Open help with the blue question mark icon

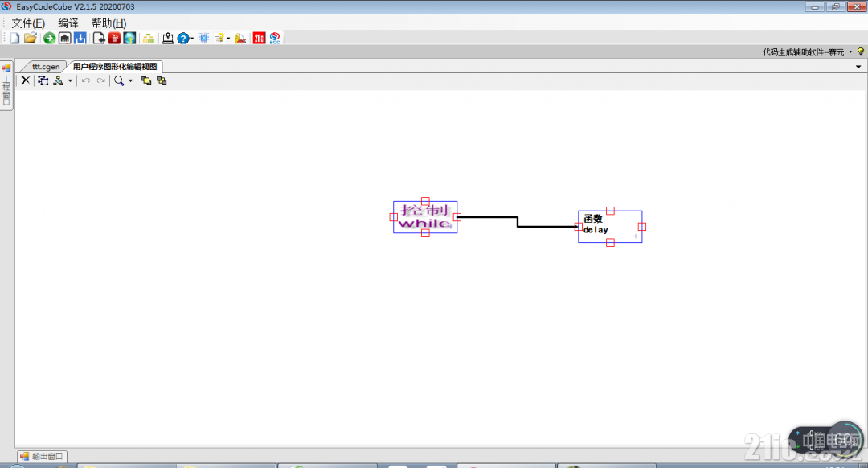pos(182,39)
